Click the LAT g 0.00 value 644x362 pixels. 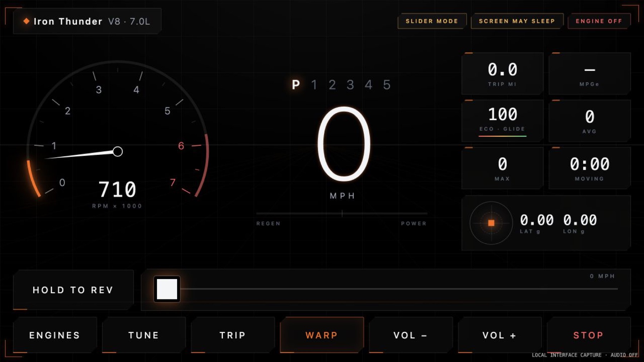click(x=537, y=220)
